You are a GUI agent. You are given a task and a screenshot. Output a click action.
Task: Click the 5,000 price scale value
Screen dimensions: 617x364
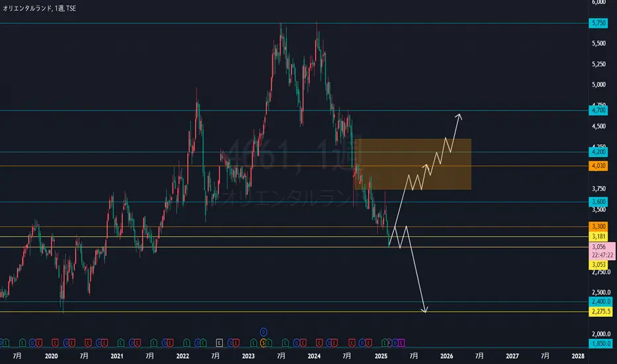(598, 85)
